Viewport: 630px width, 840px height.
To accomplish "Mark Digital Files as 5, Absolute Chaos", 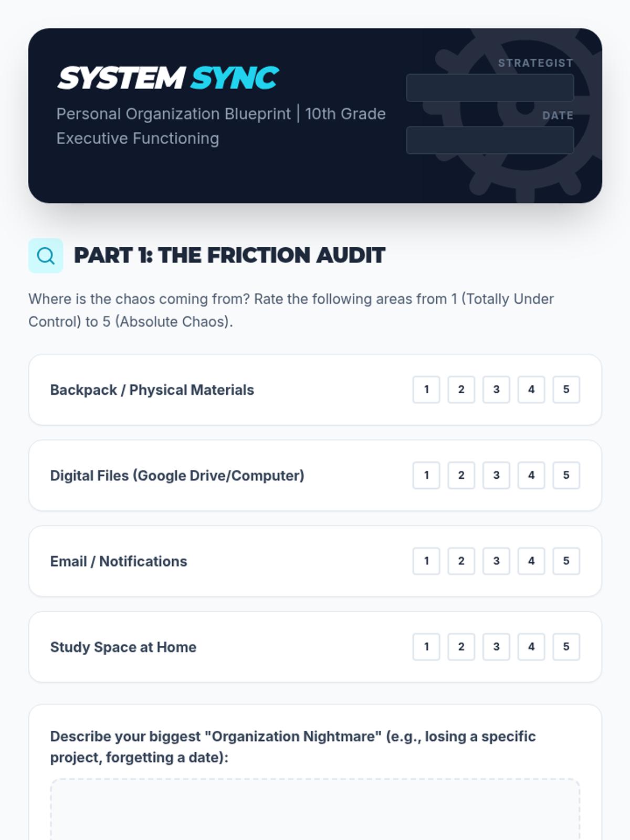I will [566, 475].
